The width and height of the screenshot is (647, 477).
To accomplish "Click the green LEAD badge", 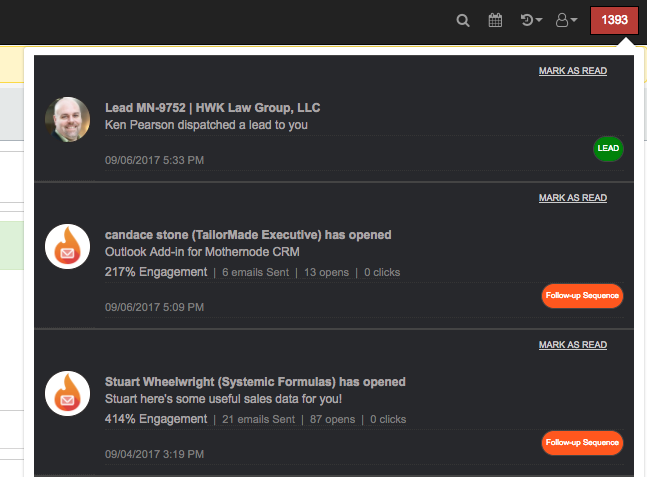I will click(x=608, y=149).
